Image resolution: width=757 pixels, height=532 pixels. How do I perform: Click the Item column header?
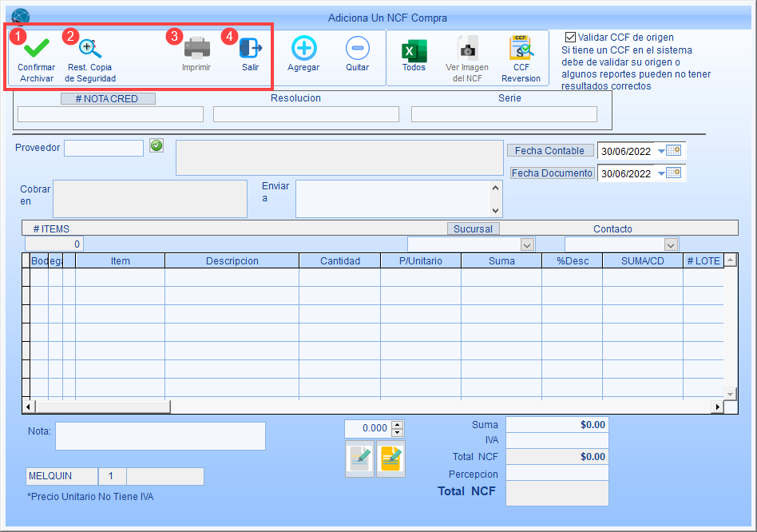tap(121, 260)
